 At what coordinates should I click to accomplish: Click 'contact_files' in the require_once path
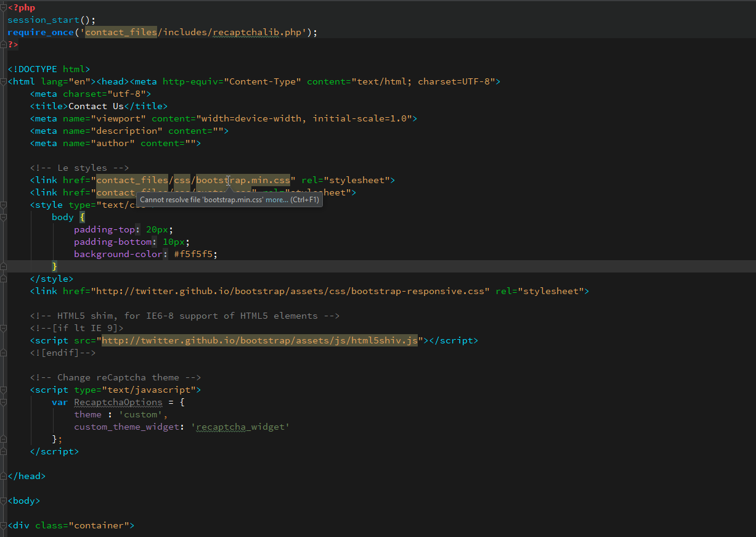(x=121, y=32)
